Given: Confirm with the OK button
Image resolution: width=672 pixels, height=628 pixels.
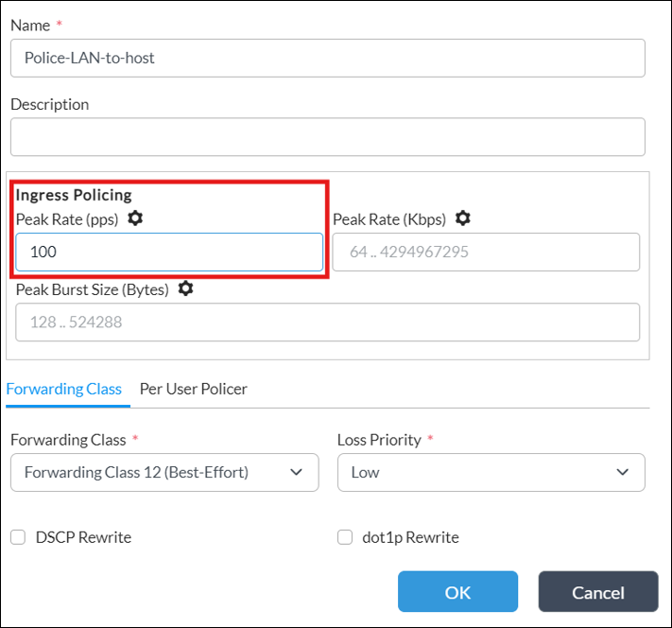Looking at the screenshot, I should pos(457,591).
